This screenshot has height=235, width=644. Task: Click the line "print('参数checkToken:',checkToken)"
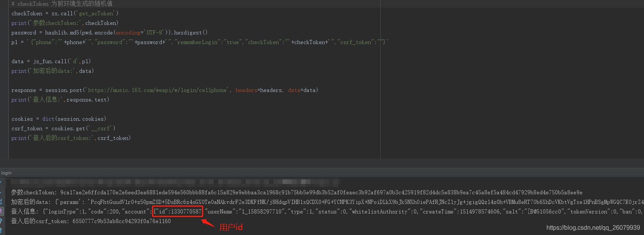coord(65,23)
